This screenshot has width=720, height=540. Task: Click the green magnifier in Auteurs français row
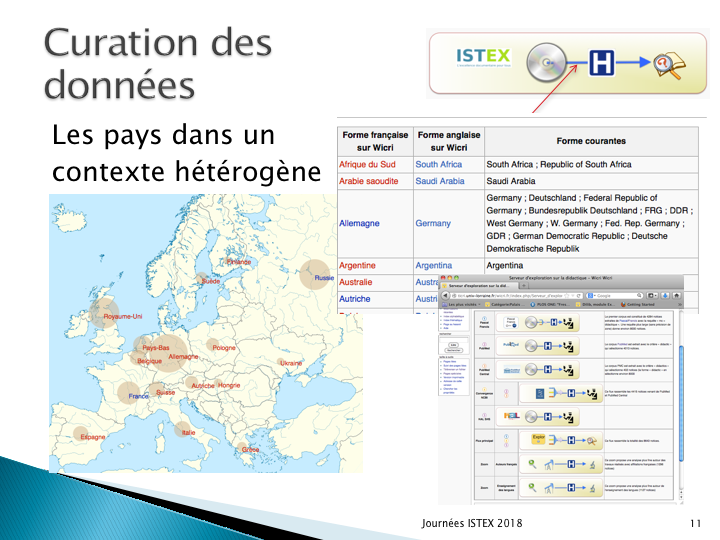coord(532,464)
